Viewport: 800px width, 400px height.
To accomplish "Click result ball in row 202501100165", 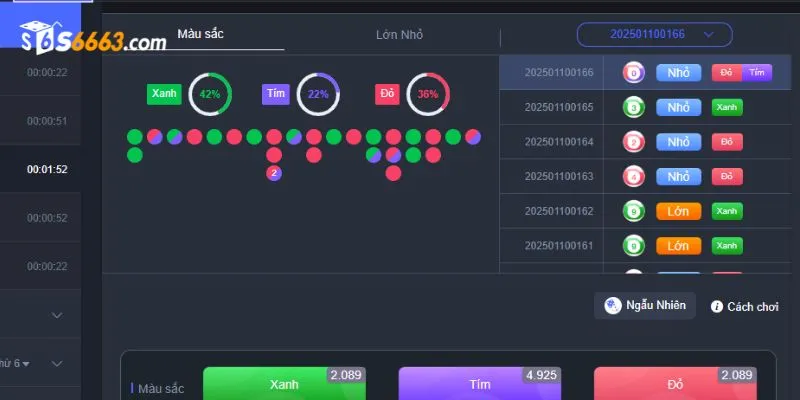I will (634, 107).
